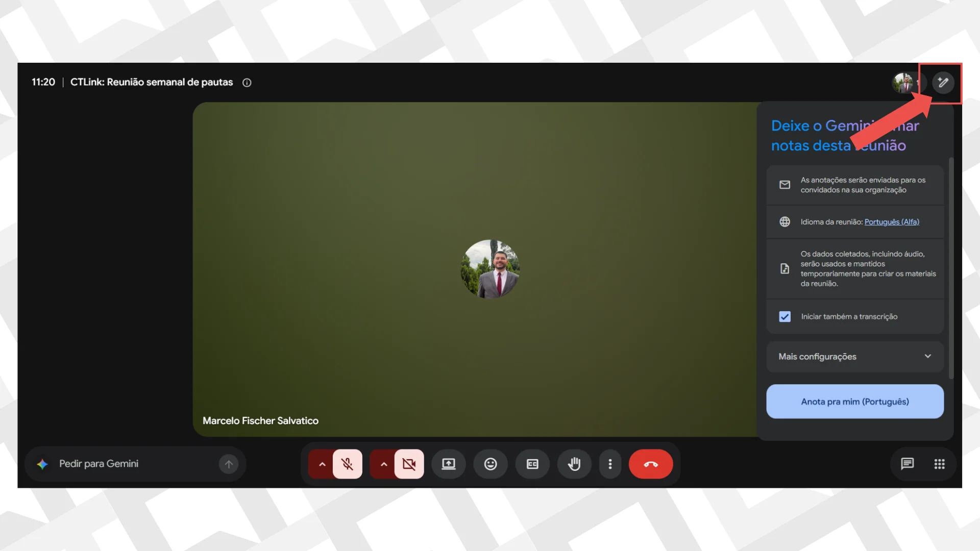Click the Os dados coletados notice text
Image resolution: width=980 pixels, height=551 pixels.
868,269
